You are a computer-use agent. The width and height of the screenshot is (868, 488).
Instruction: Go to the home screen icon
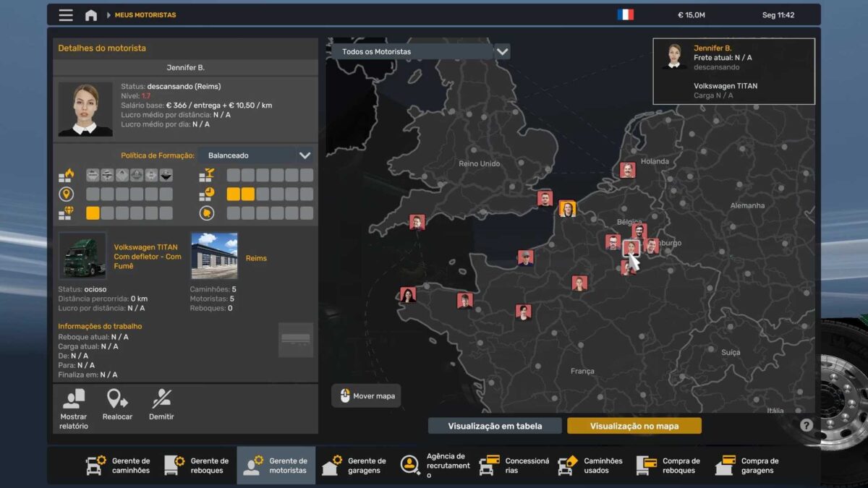(x=91, y=15)
